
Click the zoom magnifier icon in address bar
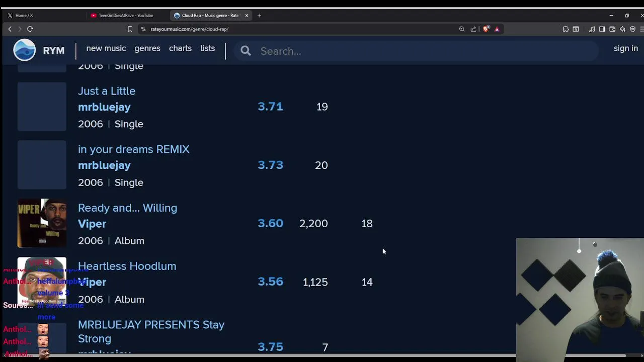pyautogui.click(x=462, y=29)
